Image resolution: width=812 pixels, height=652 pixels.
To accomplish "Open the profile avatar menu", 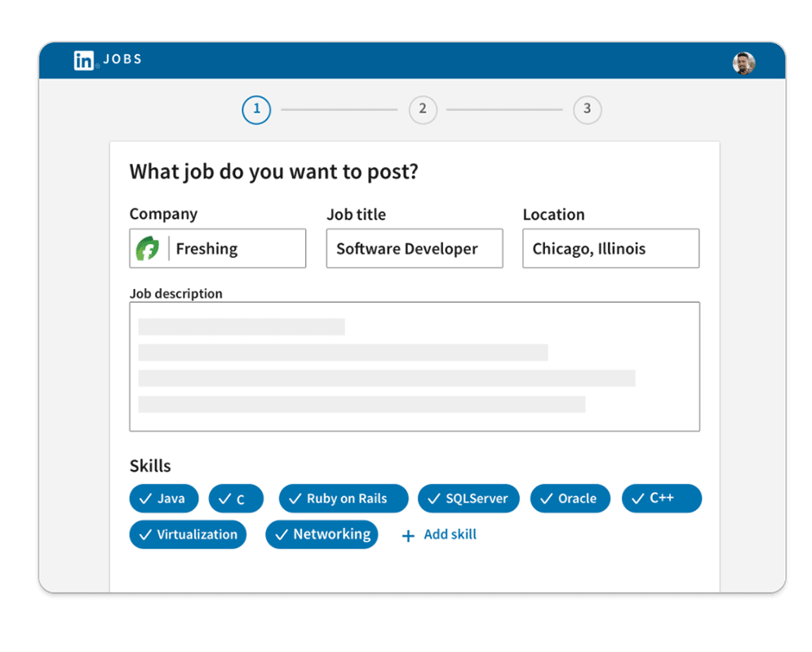I will (743, 63).
